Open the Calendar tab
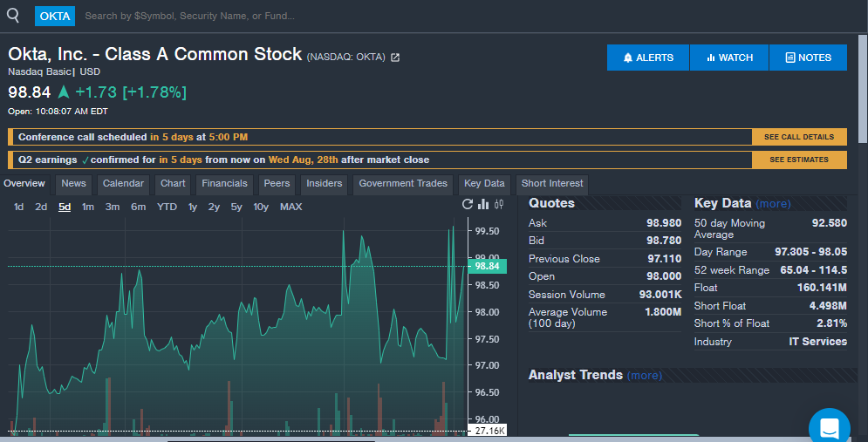The height and width of the screenshot is (442, 868). (x=123, y=184)
